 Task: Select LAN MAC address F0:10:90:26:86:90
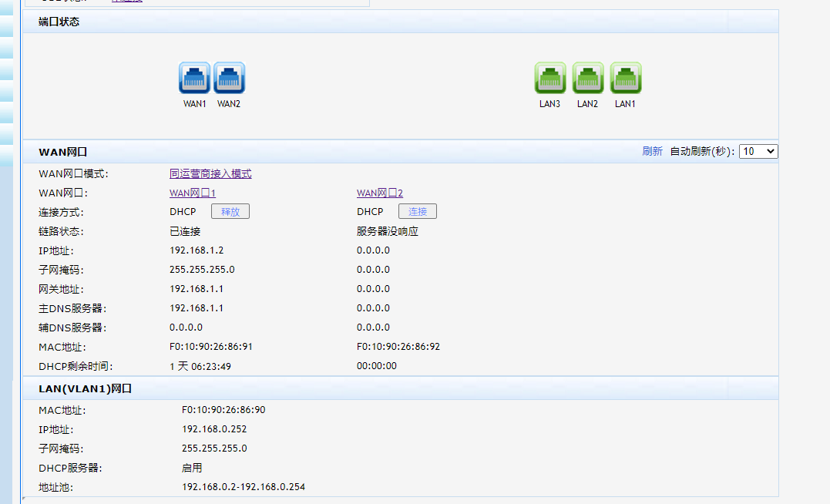tap(223, 410)
